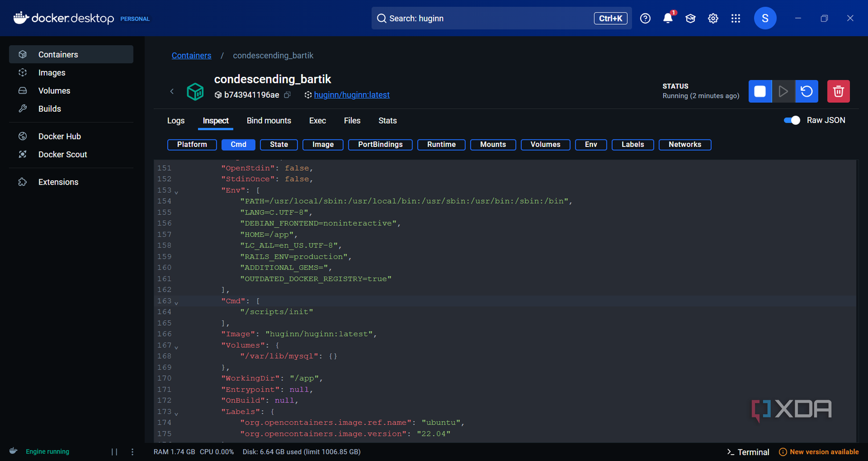Screen dimensions: 868x461
Task: Open the engine options three-dot menu
Action: (133, 452)
